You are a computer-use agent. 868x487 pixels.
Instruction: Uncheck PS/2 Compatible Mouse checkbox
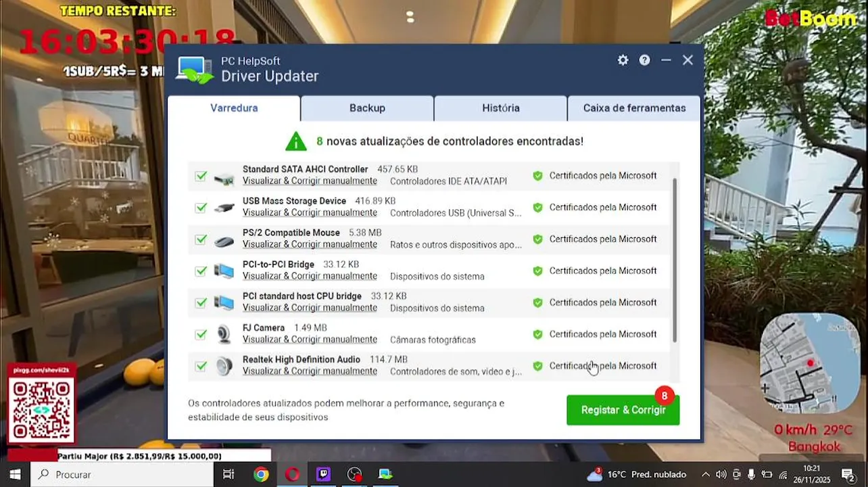coord(201,239)
